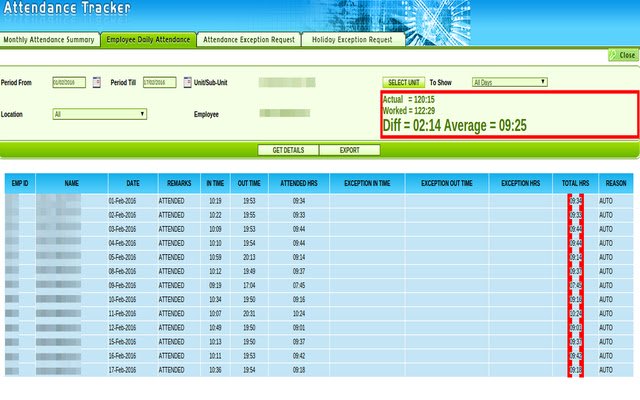Click in time 10:59 on 05-Feb row

point(215,257)
